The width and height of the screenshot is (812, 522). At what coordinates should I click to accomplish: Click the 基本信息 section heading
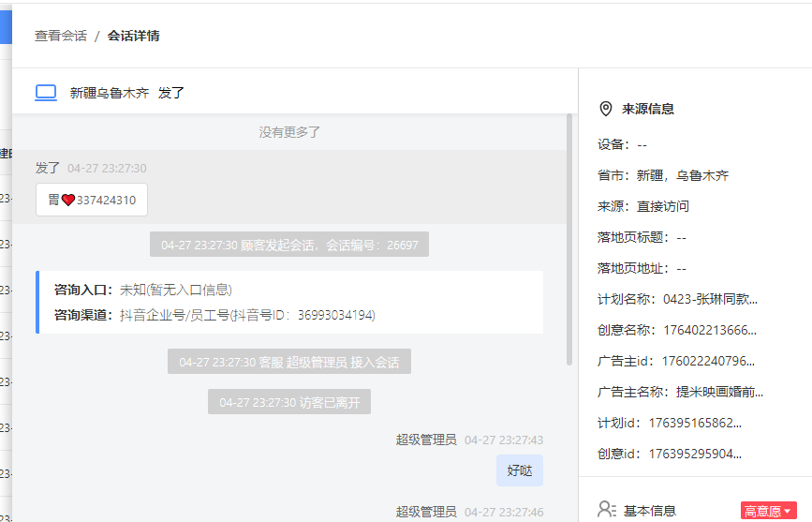tap(649, 511)
